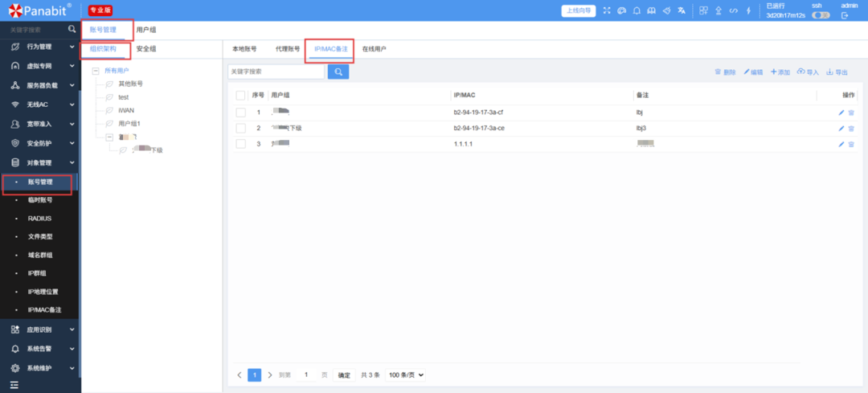Expand the 安全防护 menu chevron
This screenshot has height=393, width=868.
(x=72, y=143)
